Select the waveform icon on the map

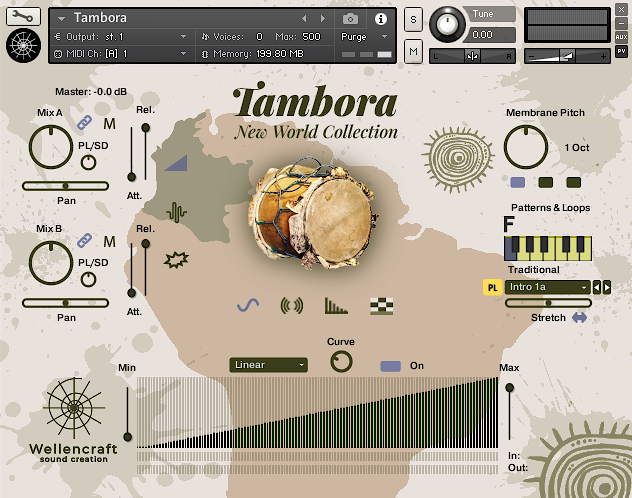coord(177,212)
